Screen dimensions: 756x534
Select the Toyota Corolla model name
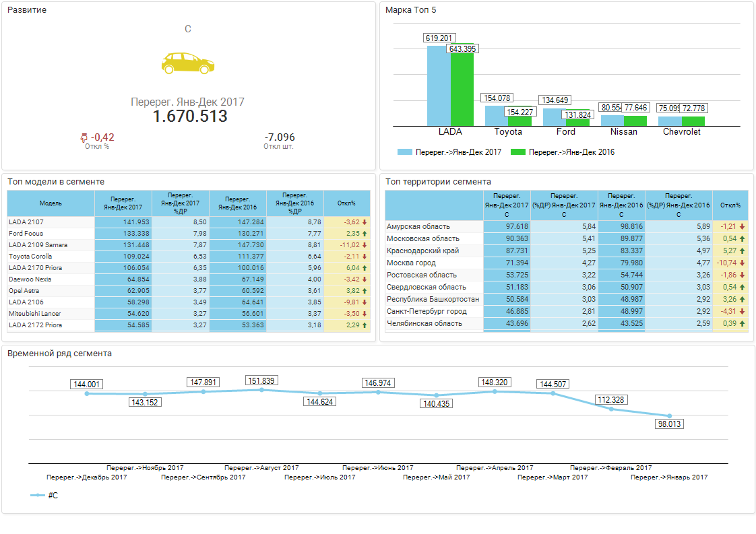tap(30, 257)
